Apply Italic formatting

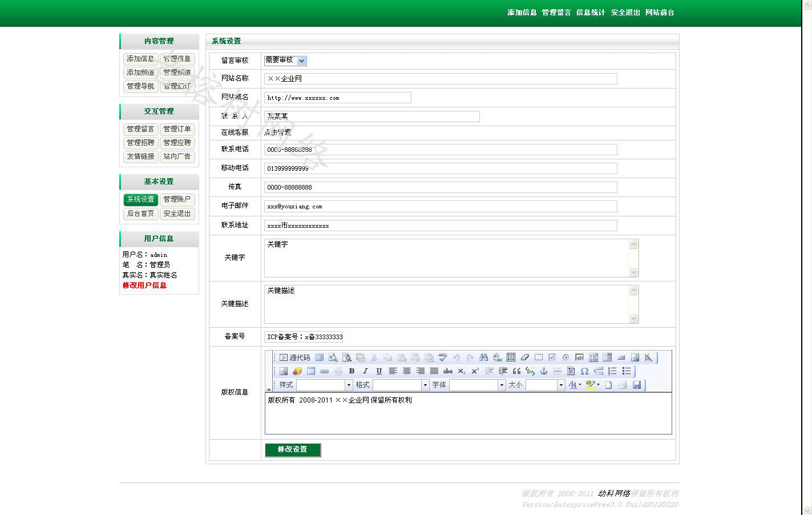(365, 371)
